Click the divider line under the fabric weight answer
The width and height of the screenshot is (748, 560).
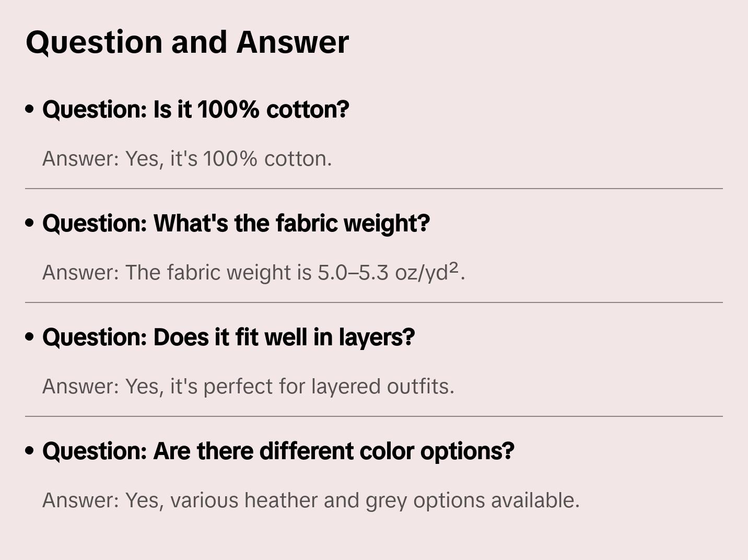coord(374,302)
